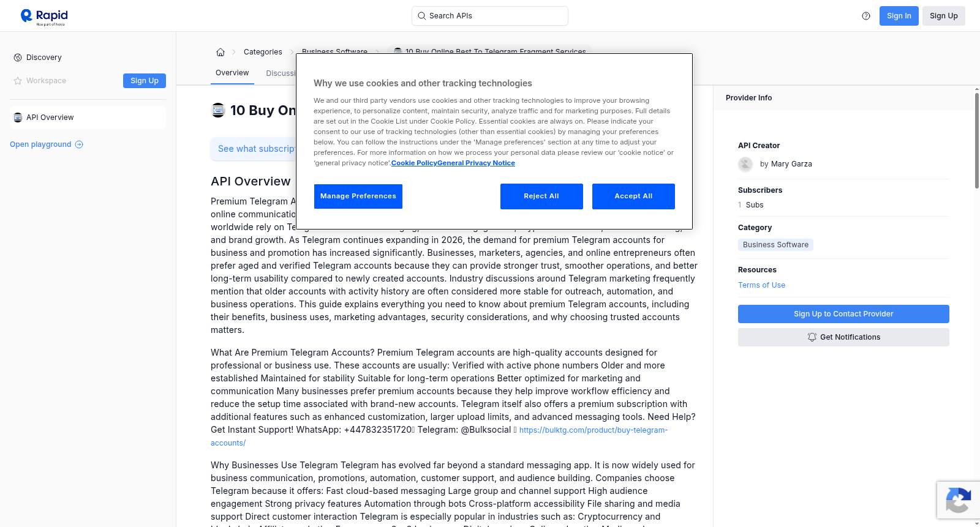Click the page vertical scrollbar
This screenshot has width=980, height=527.
click(976, 141)
